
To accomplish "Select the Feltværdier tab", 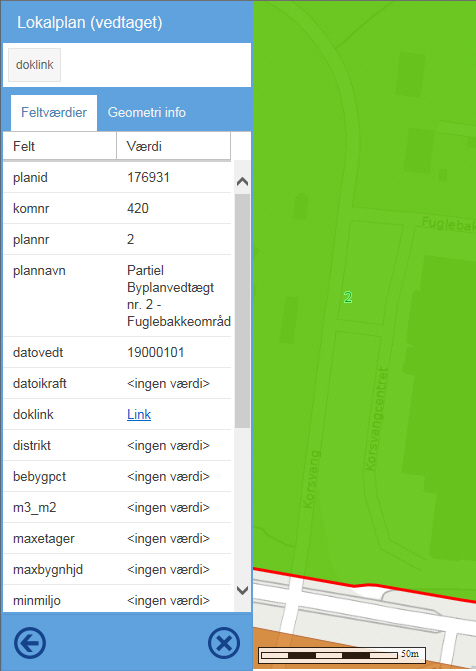I will pyautogui.click(x=54, y=113).
